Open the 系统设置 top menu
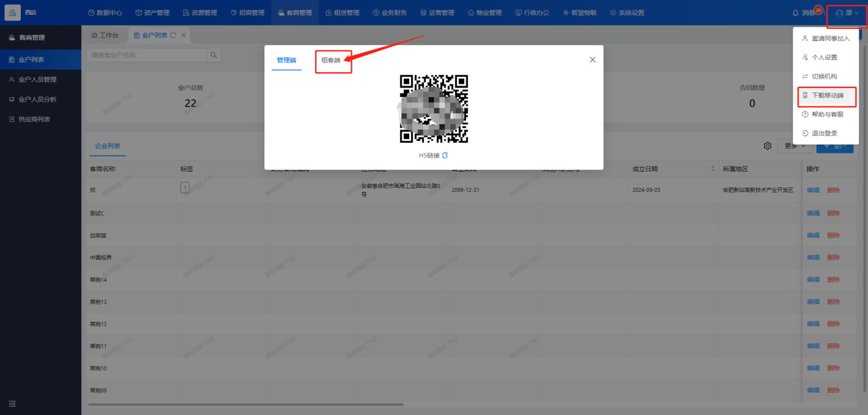The height and width of the screenshot is (415, 868). tap(627, 13)
